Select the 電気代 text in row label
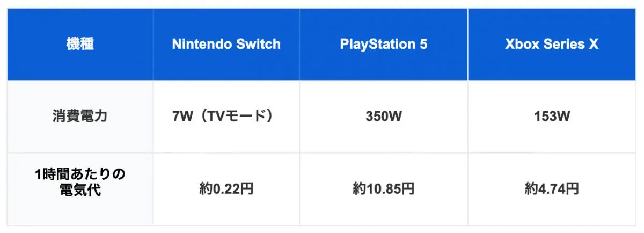The width and height of the screenshot is (644, 233). (80, 189)
